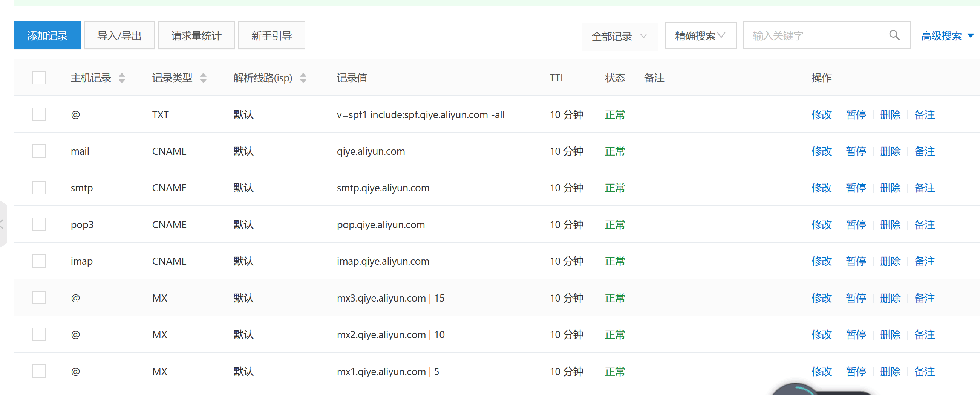980x395 pixels.
Task: Check the mail record row checkbox
Action: (x=39, y=151)
